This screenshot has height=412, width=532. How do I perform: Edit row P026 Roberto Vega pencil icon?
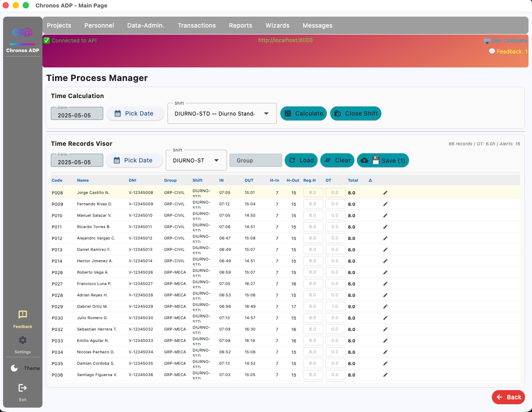(385, 272)
